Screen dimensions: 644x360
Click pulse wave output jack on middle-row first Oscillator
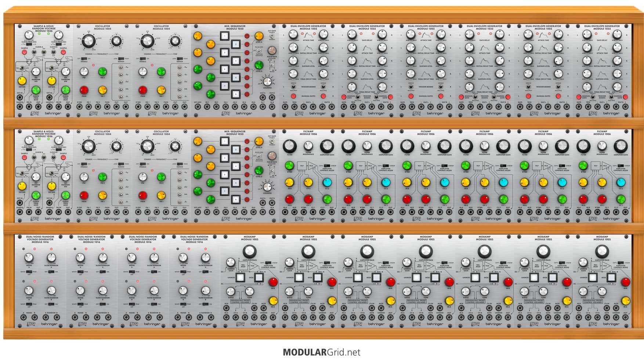tap(121, 202)
